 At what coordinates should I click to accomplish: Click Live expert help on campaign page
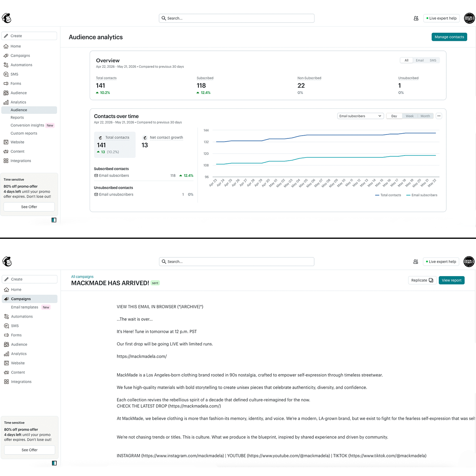[x=441, y=262]
